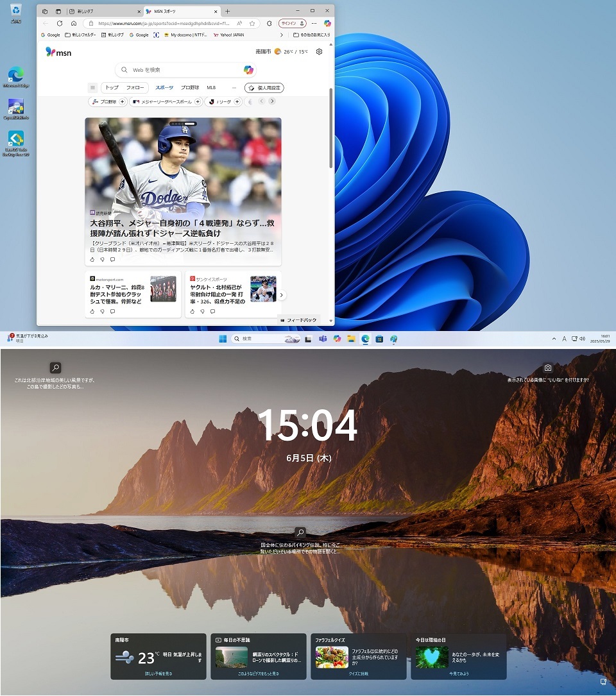
Task: Dislike the Ohtani Shohei headline article
Action: 102,259
